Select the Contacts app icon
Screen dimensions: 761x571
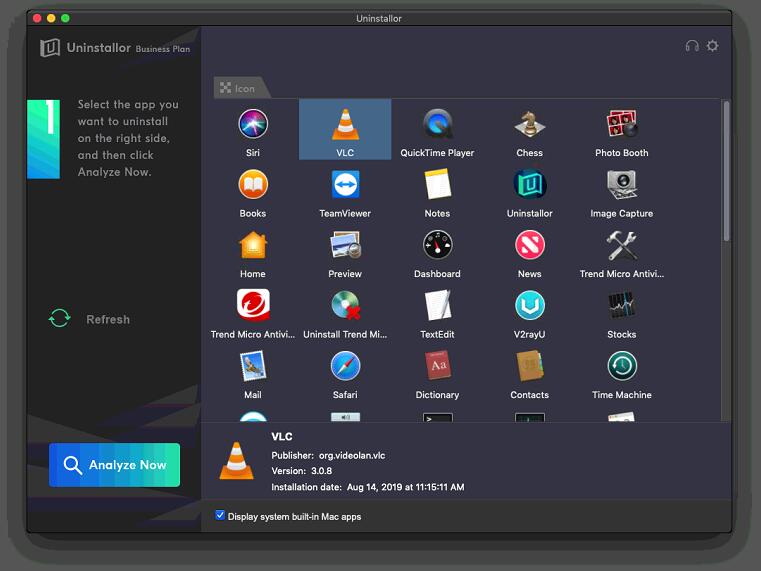point(529,366)
